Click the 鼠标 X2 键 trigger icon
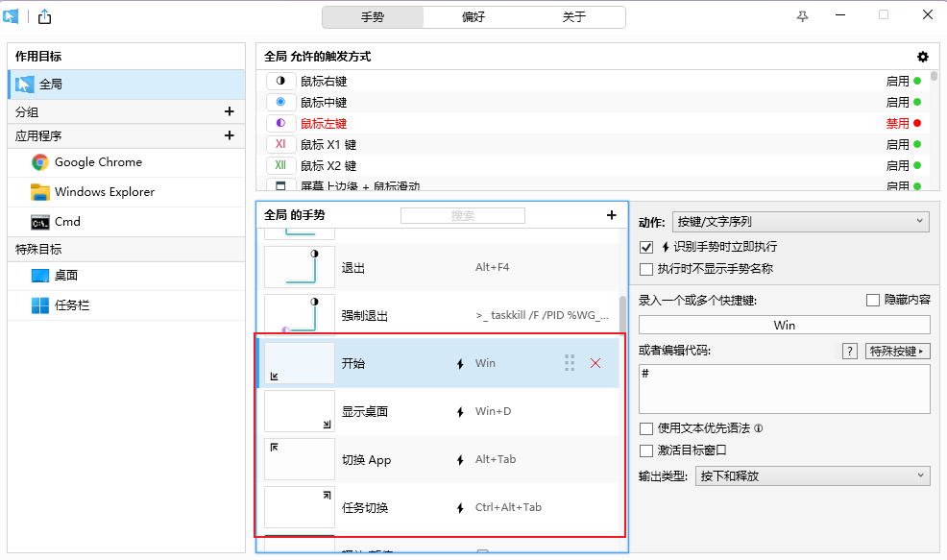The height and width of the screenshot is (560, 947). 280,165
